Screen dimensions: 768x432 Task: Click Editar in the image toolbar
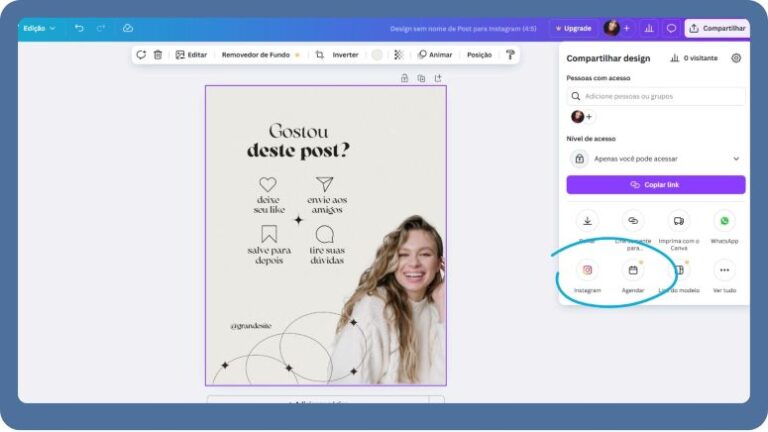click(x=192, y=55)
